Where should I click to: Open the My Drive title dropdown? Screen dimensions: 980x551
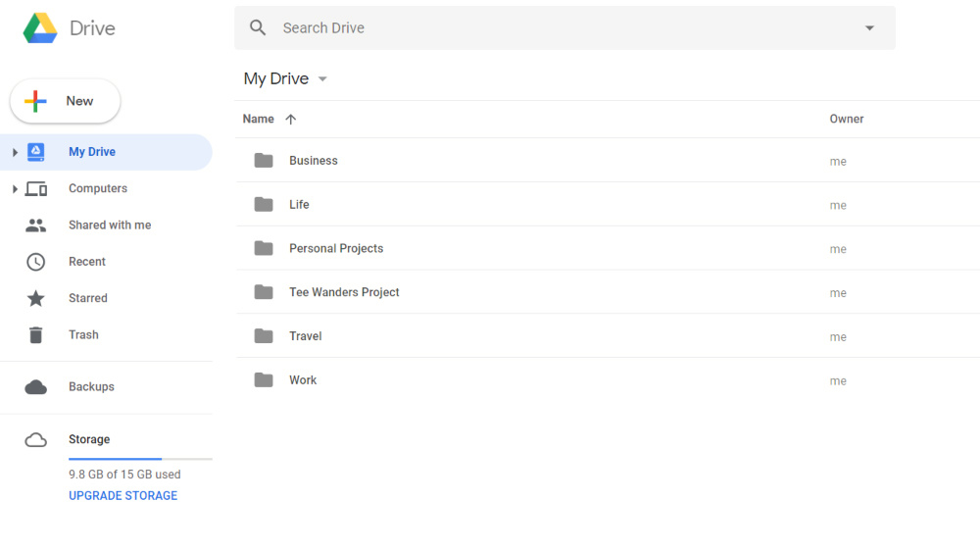(x=322, y=79)
